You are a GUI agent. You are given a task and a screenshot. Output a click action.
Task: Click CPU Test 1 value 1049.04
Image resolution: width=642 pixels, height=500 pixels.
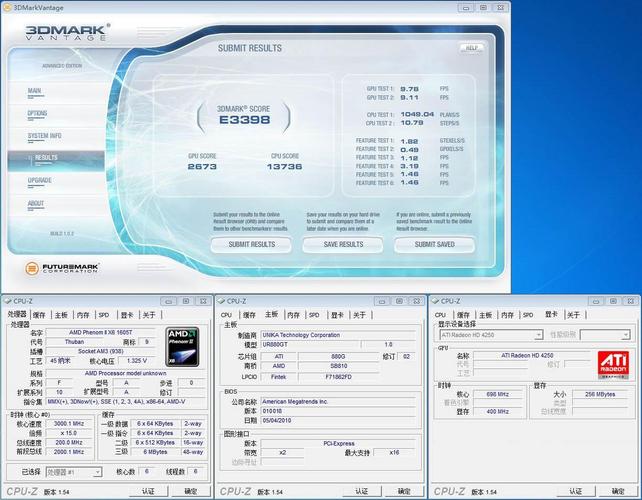[x=417, y=114]
